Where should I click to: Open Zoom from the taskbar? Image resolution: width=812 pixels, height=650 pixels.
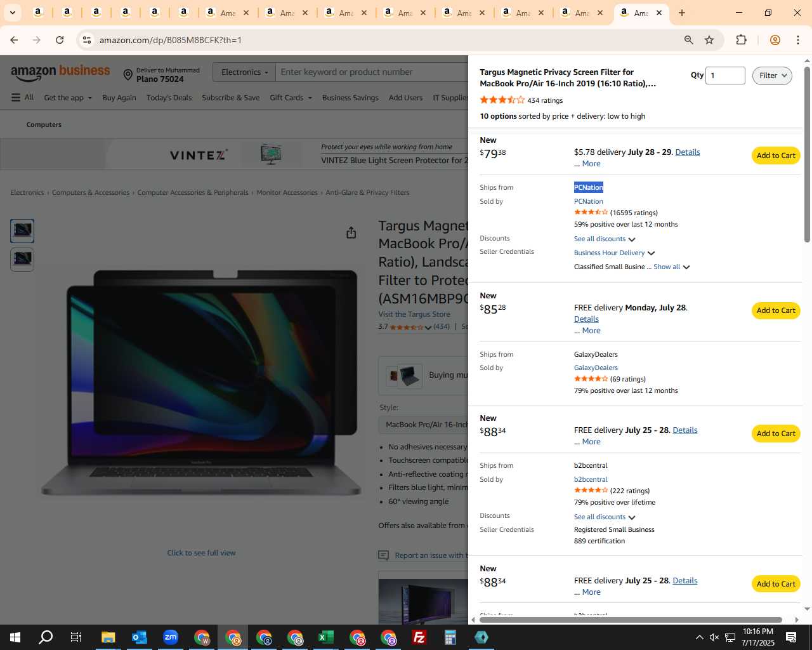click(170, 637)
